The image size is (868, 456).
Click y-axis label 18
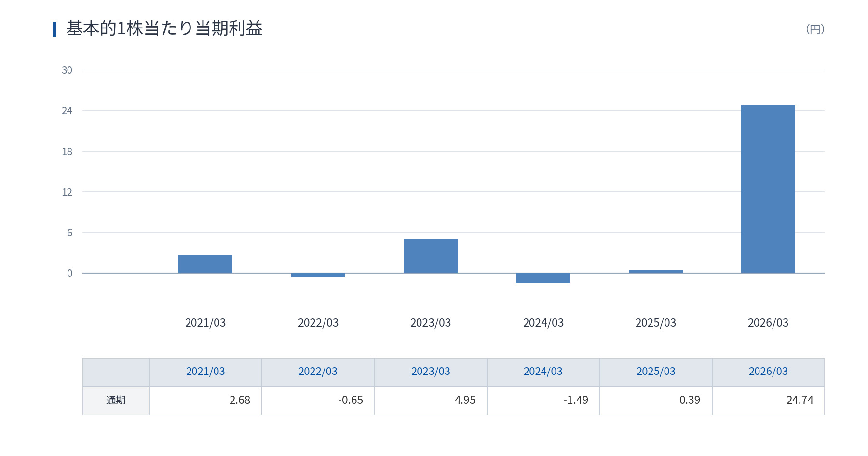[x=67, y=152]
